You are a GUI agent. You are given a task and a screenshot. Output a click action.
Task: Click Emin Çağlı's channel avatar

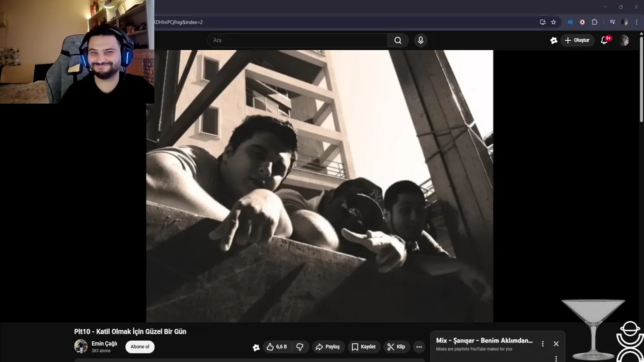point(80,346)
